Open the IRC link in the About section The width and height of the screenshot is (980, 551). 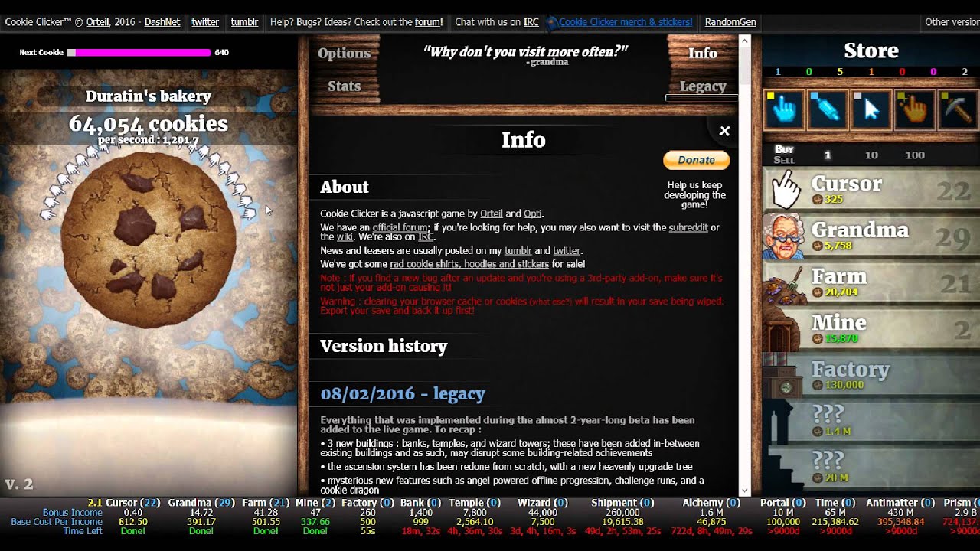(426, 237)
